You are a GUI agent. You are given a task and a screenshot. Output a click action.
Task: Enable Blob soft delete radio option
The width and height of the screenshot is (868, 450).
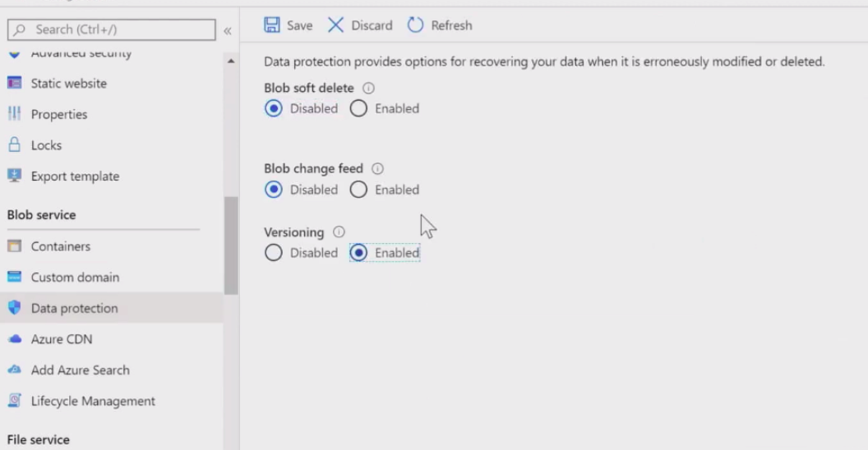pos(358,108)
